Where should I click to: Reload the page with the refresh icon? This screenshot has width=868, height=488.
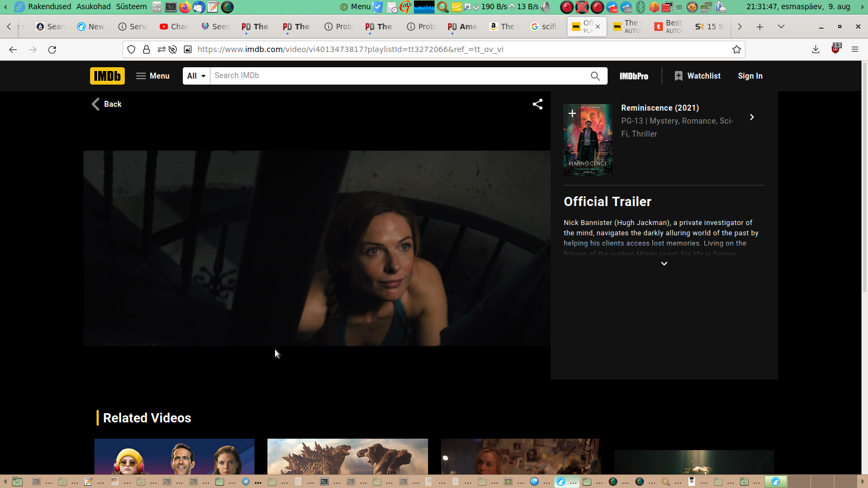[52, 49]
